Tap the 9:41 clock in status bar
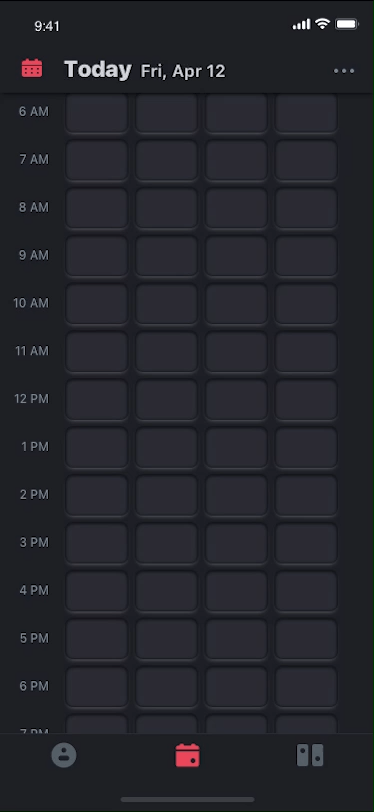The width and height of the screenshot is (374, 812). click(47, 26)
